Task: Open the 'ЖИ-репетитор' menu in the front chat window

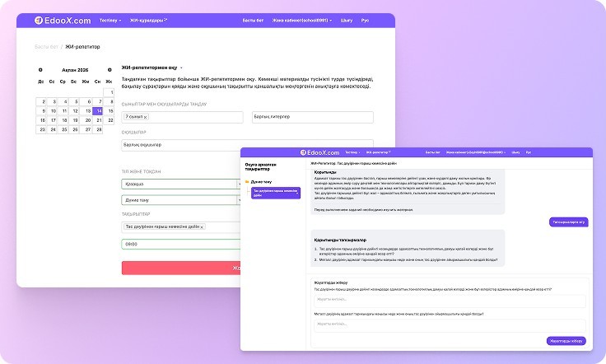Action: point(379,152)
